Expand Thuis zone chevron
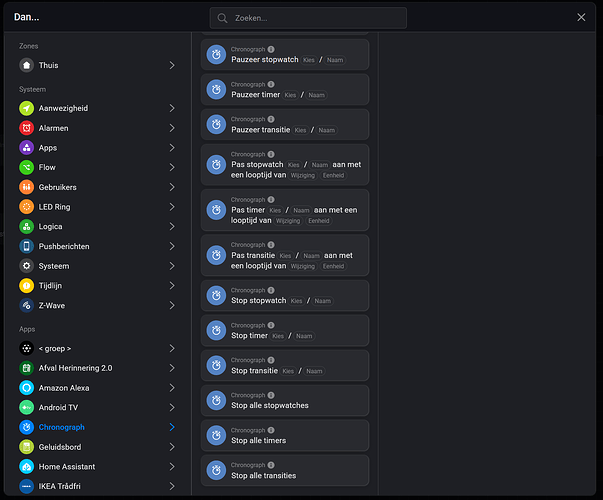 [x=172, y=65]
